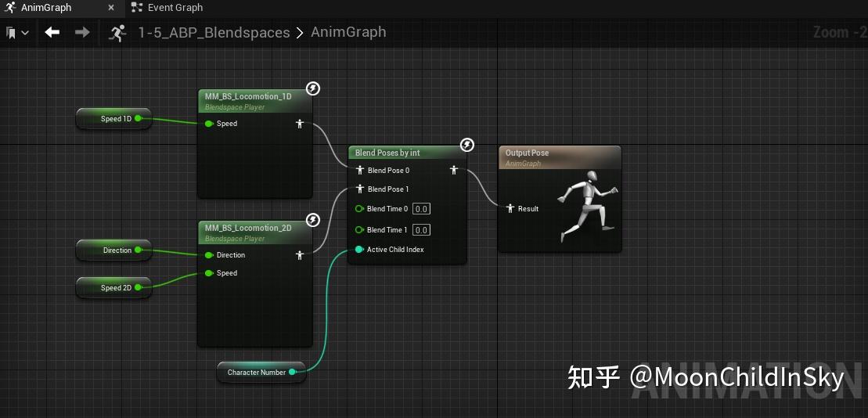Viewport: 868px width, 418px height.
Task: Click the Active Child Index pin
Action: (358, 250)
